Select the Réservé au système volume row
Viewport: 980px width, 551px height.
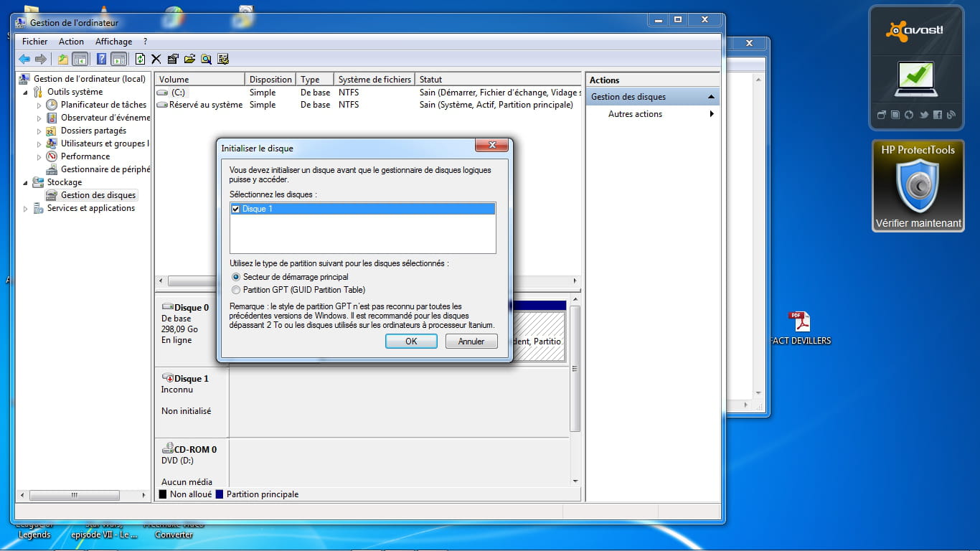[x=367, y=105]
